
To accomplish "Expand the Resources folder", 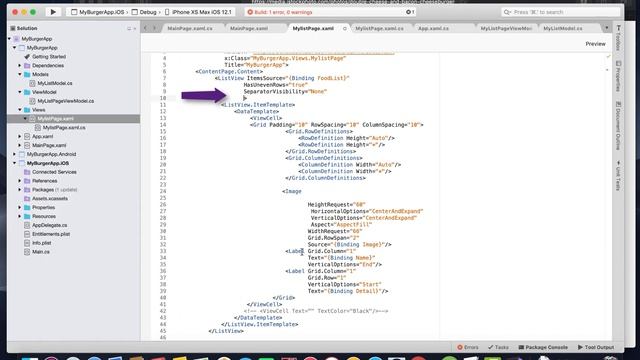I will [x=20, y=216].
